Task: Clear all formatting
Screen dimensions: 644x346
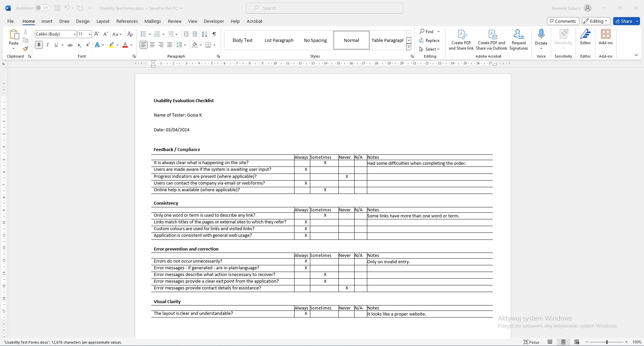Action: 130,34
